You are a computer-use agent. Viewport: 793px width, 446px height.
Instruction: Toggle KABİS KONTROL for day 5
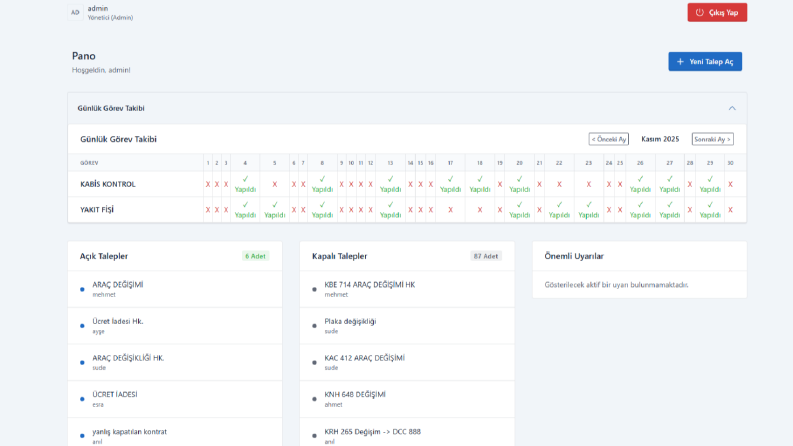click(x=275, y=184)
